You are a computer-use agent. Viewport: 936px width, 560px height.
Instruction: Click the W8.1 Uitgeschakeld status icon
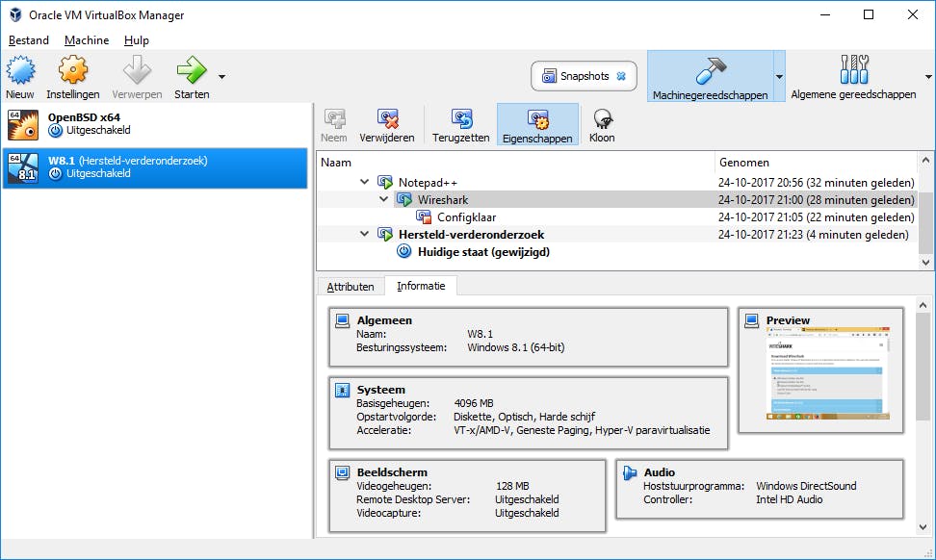[56, 174]
